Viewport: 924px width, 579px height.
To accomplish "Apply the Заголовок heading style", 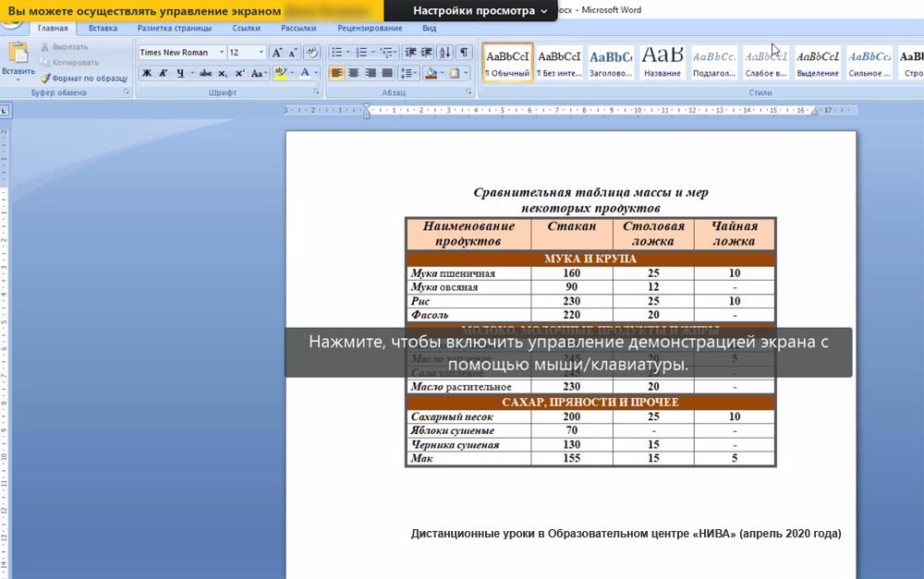I will pos(611,63).
